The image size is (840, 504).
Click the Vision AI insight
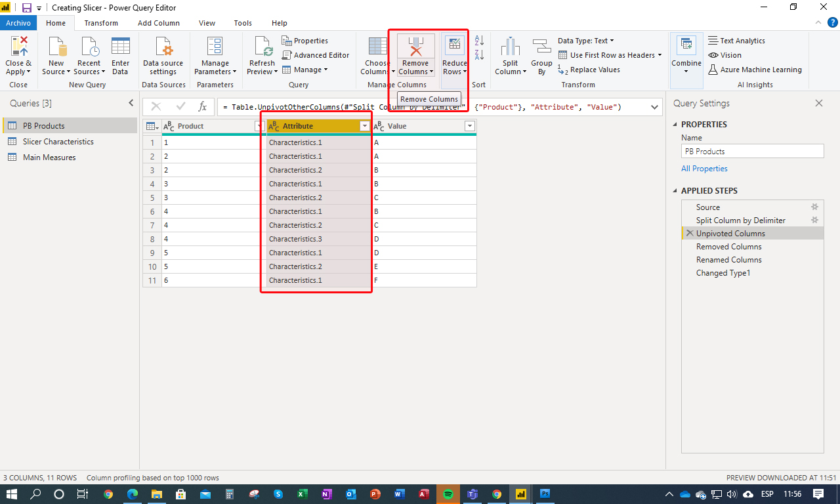click(x=724, y=55)
